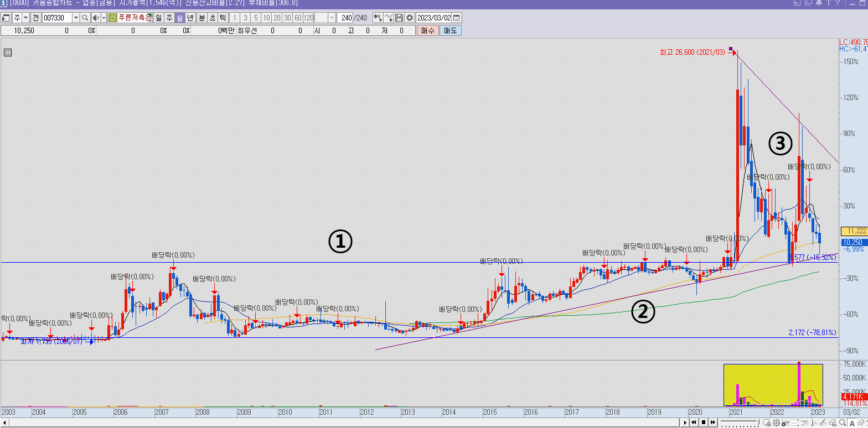Click the font size T icon in title bar
The width and height of the screenshot is (868, 428).
click(x=829, y=3)
